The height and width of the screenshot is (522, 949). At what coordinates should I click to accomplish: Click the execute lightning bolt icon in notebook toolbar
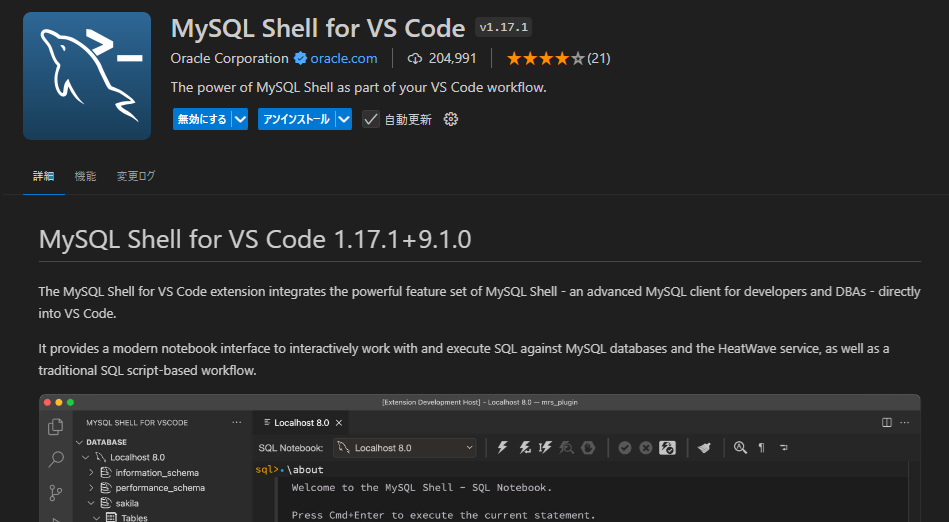click(503, 448)
